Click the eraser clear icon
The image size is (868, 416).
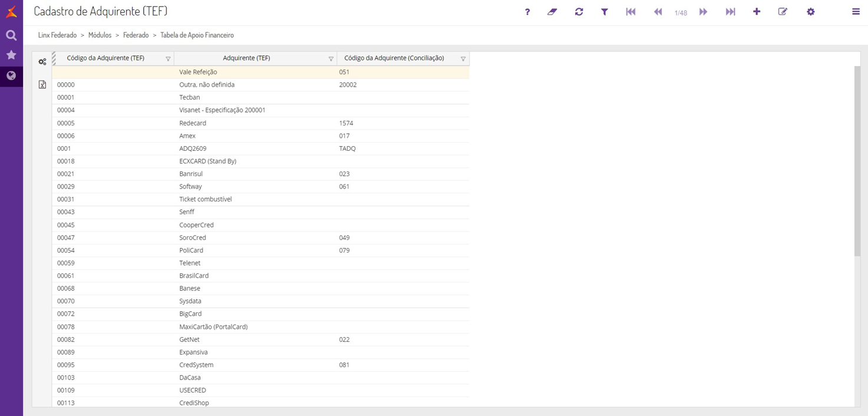click(x=552, y=12)
